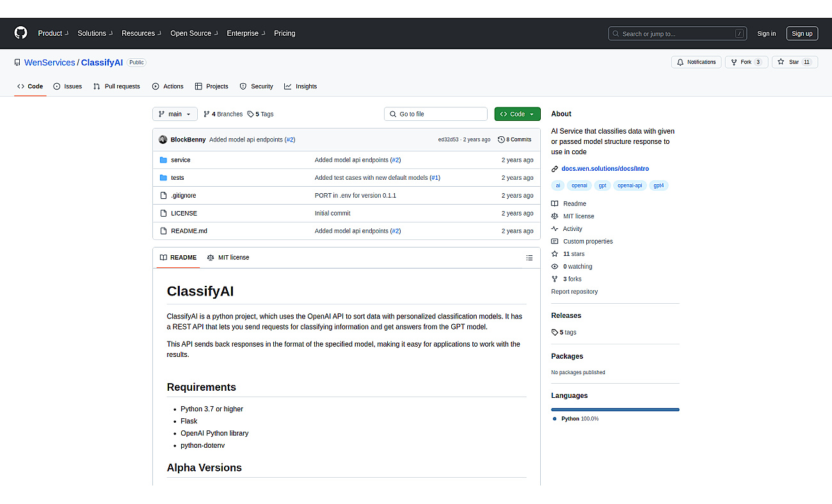
Task: Click the Go to file input
Action: coord(436,114)
